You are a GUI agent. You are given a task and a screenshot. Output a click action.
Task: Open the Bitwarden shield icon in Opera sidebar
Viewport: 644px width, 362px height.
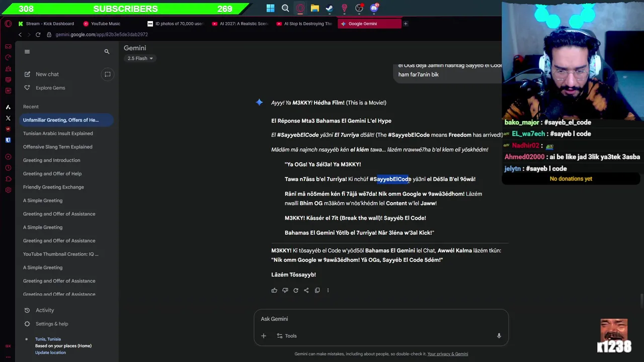(x=8, y=140)
